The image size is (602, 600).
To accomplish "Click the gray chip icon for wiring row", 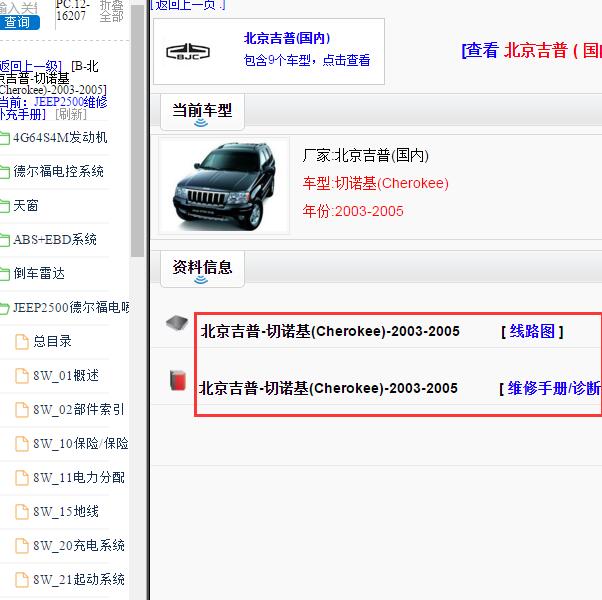I will [177, 322].
